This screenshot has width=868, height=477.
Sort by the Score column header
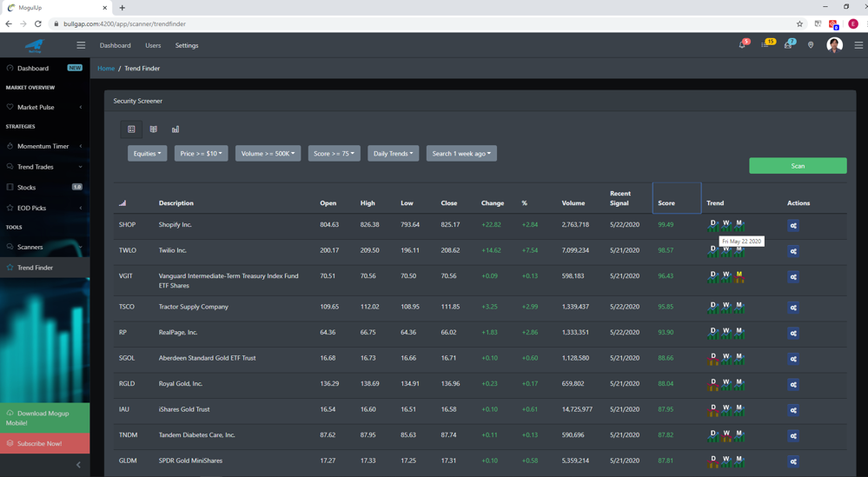click(677, 197)
